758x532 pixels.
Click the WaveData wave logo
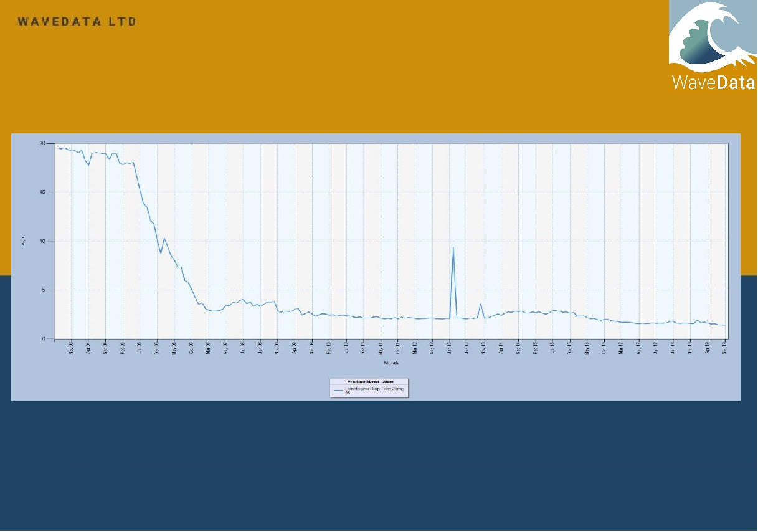click(x=713, y=45)
